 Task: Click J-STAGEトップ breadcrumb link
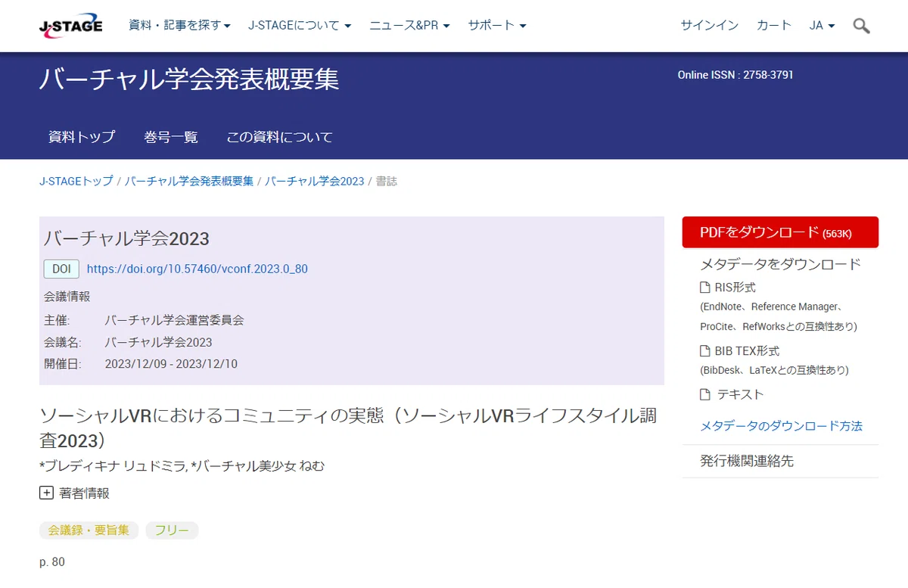click(76, 182)
